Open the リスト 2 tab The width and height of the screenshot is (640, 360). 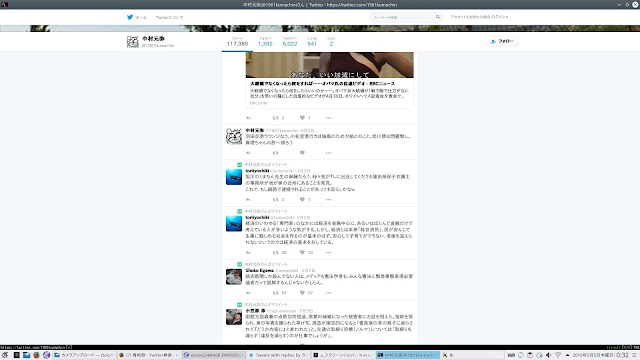[331, 42]
